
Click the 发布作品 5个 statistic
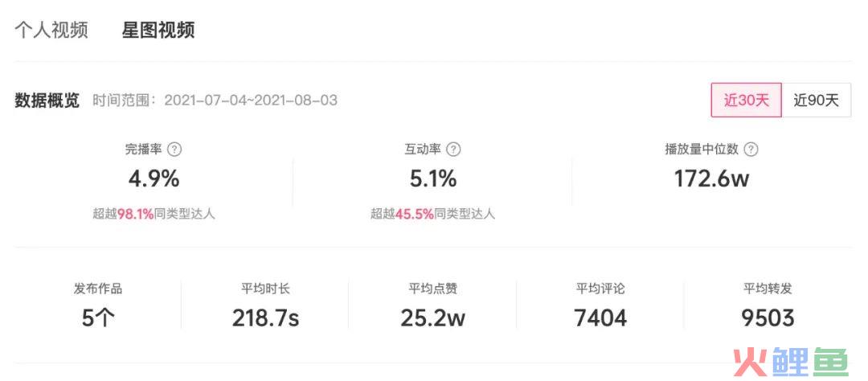pos(98,305)
